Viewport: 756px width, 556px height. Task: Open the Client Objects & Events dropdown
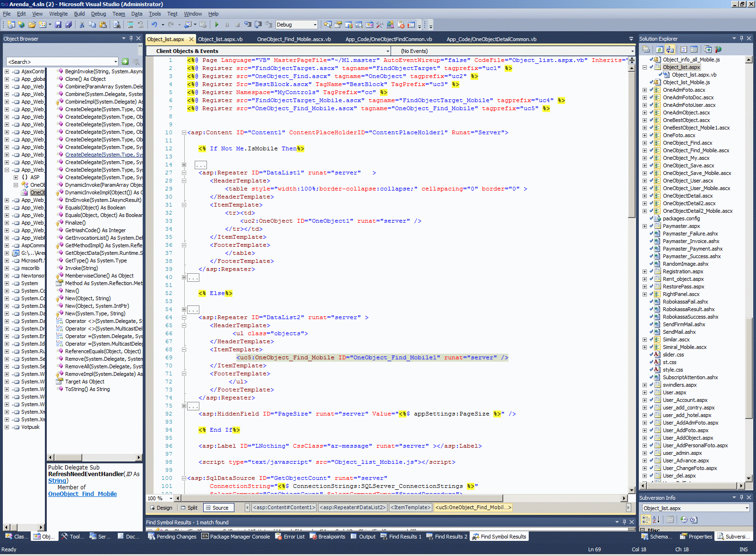[x=387, y=51]
